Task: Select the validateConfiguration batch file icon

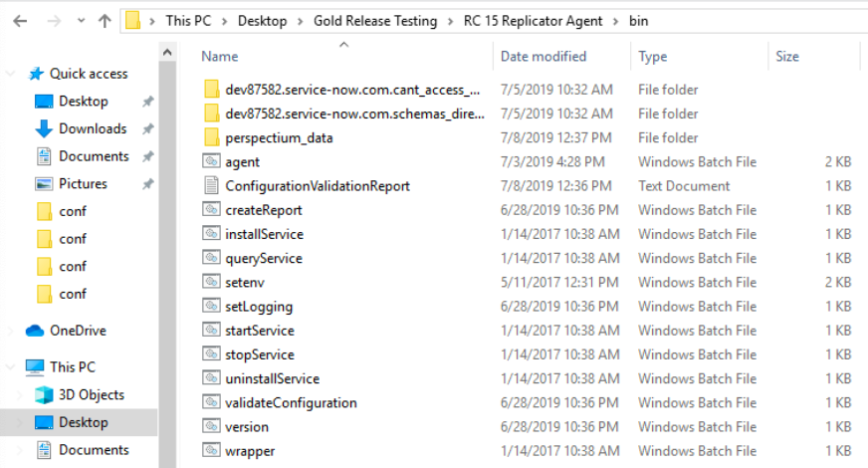Action: point(211,402)
